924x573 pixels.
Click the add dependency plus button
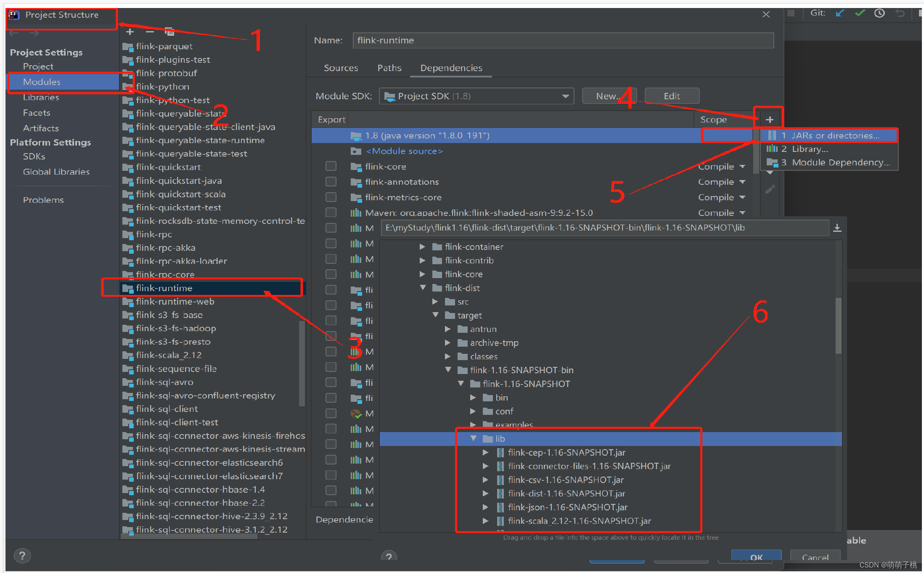coord(770,119)
